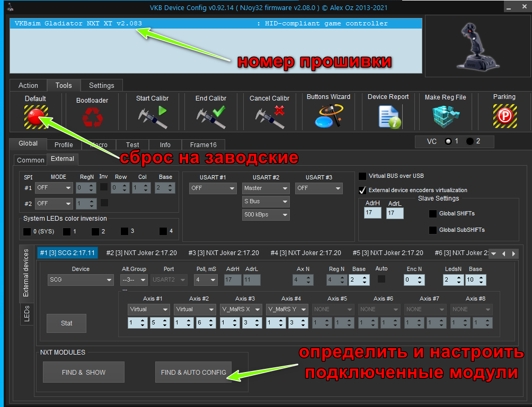Select the vertical LEDs tab
532x407 pixels.
pyautogui.click(x=27, y=313)
